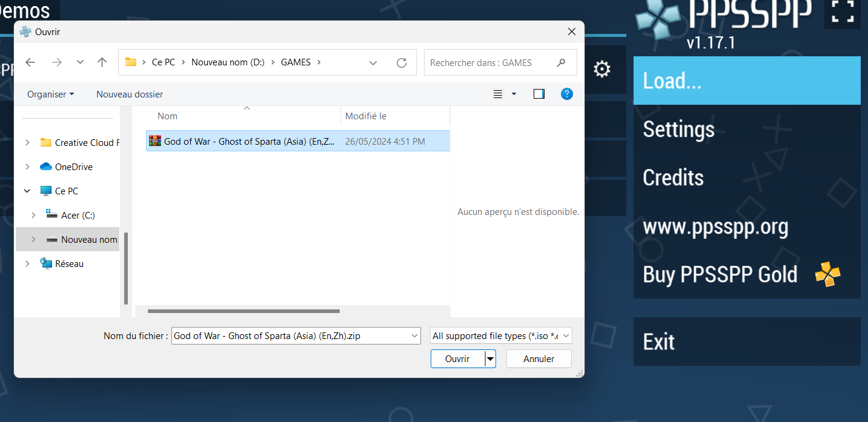Click the Back navigation arrow
This screenshot has width=868, height=422.
click(30, 62)
